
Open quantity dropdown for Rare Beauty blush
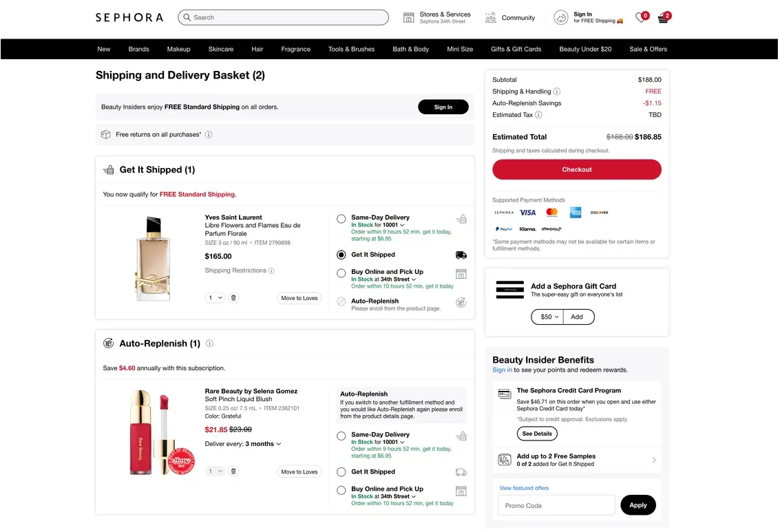215,471
